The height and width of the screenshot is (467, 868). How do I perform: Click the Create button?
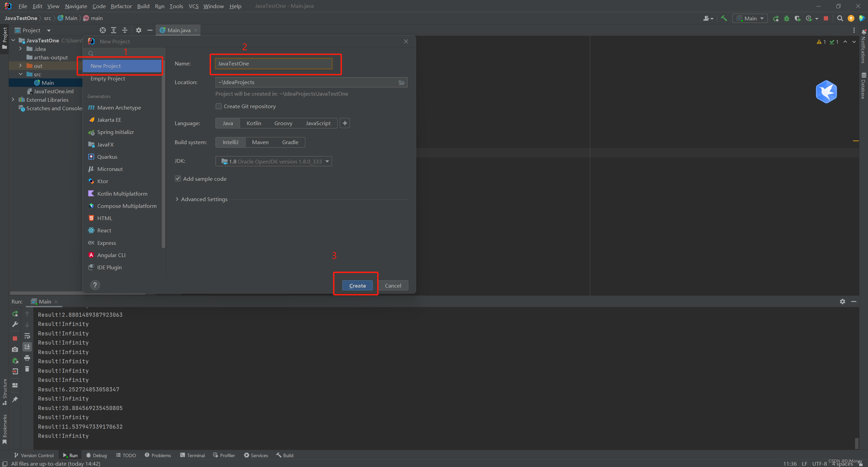click(357, 286)
